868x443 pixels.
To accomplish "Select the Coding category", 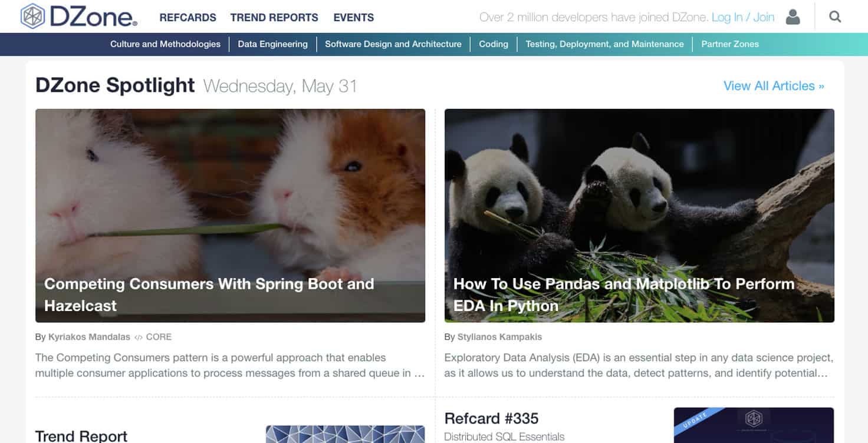I will click(x=494, y=44).
